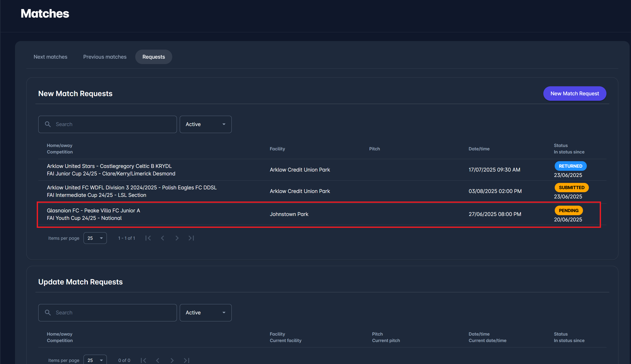Focus the New Match Requests search field
Image resolution: width=631 pixels, height=364 pixels.
coord(111,124)
